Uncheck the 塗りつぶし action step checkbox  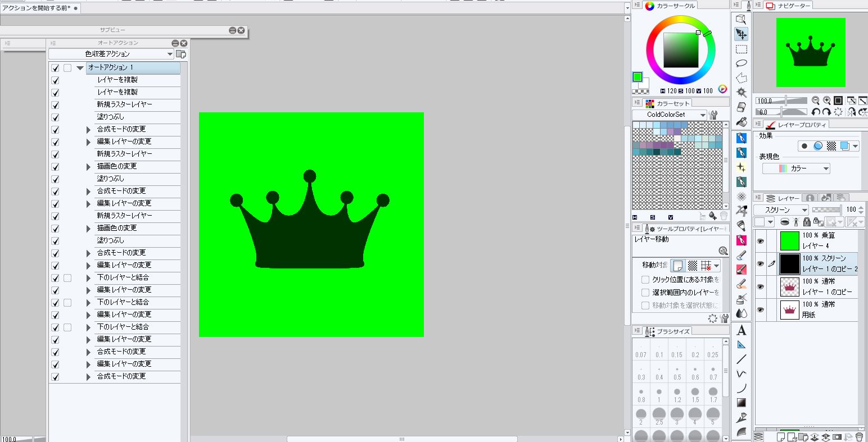pyautogui.click(x=55, y=117)
